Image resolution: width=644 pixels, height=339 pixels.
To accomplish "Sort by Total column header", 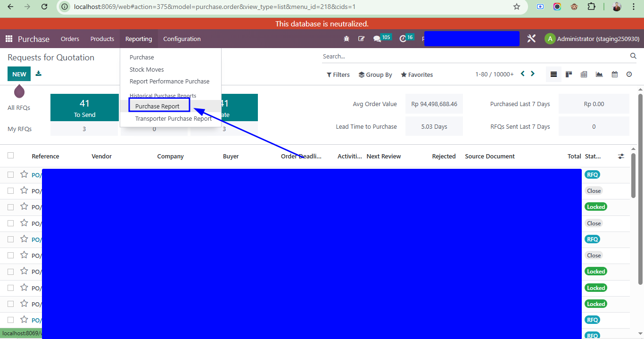I will click(x=574, y=156).
